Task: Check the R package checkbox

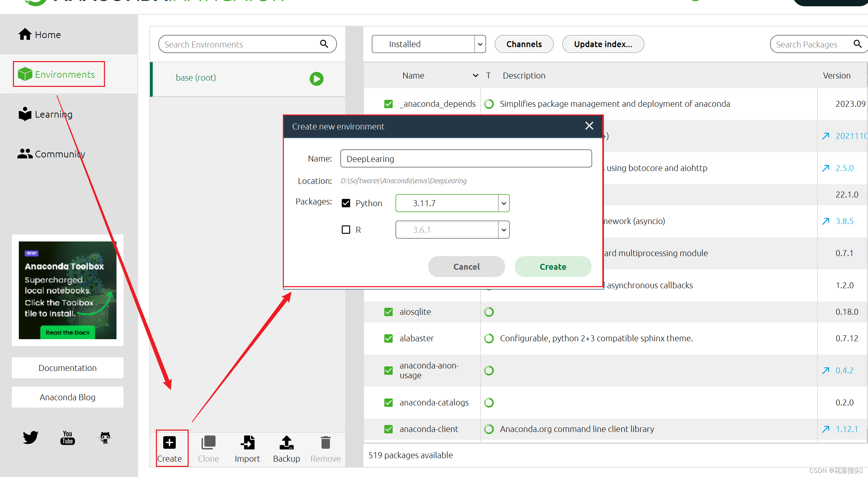Action: (x=346, y=230)
